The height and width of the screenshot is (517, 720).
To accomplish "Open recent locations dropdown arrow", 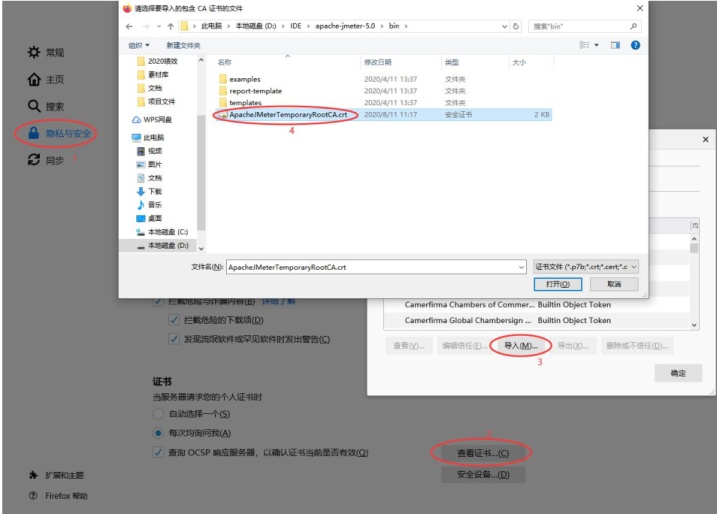I will (159, 26).
